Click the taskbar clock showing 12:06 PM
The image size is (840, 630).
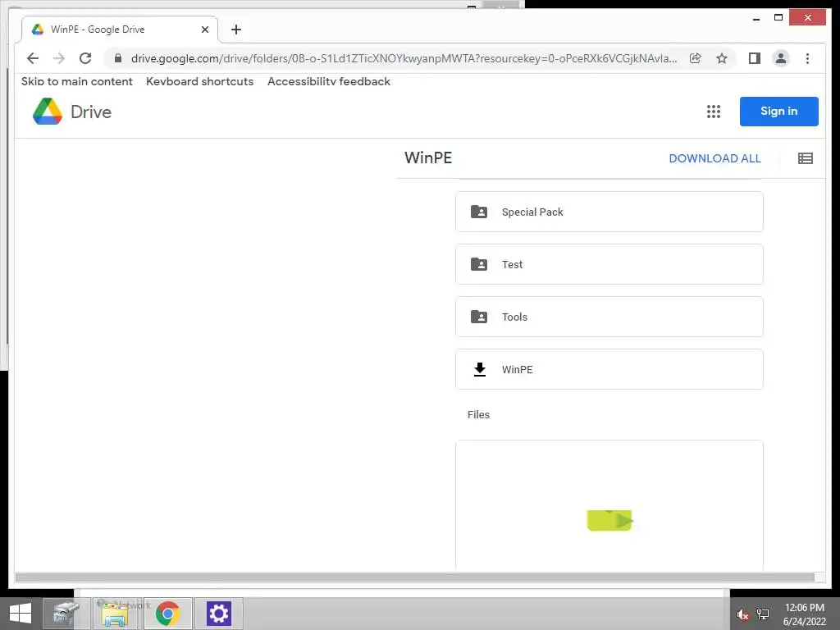(804, 614)
